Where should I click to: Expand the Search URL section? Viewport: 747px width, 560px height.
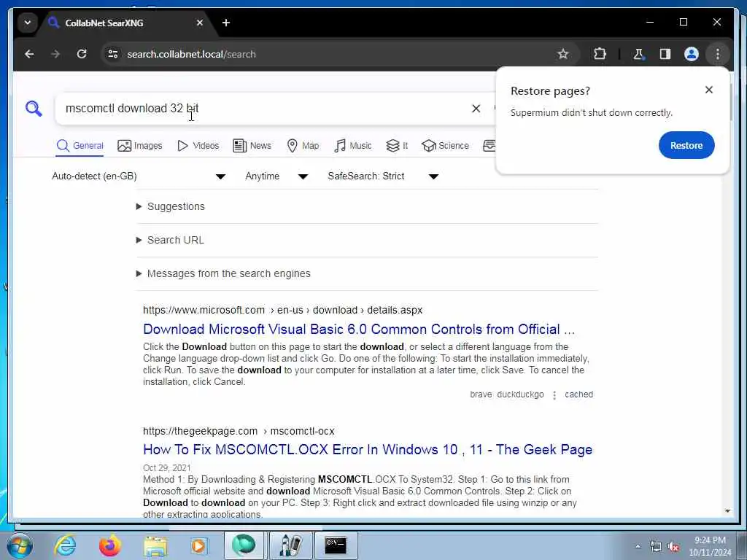click(x=170, y=240)
